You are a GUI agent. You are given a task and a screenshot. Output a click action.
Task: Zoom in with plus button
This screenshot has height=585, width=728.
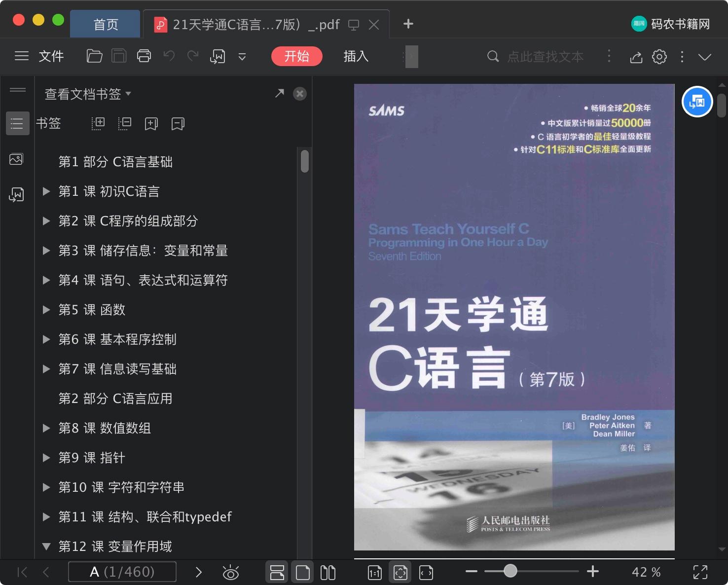(593, 572)
